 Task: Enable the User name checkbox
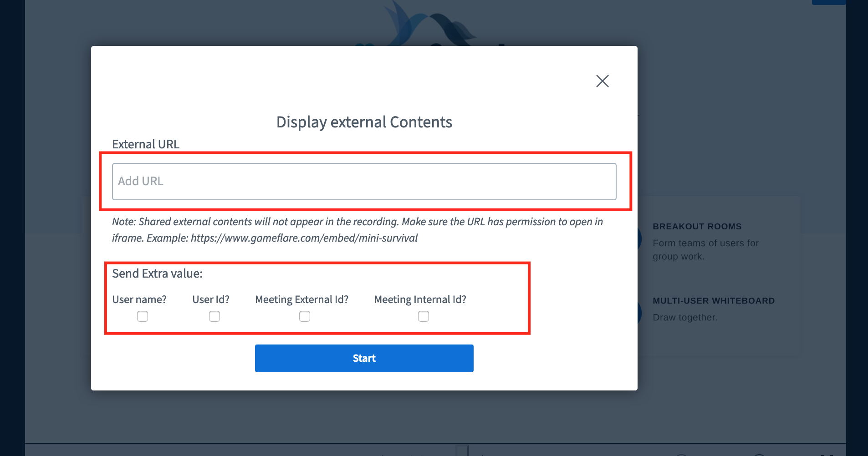[143, 316]
